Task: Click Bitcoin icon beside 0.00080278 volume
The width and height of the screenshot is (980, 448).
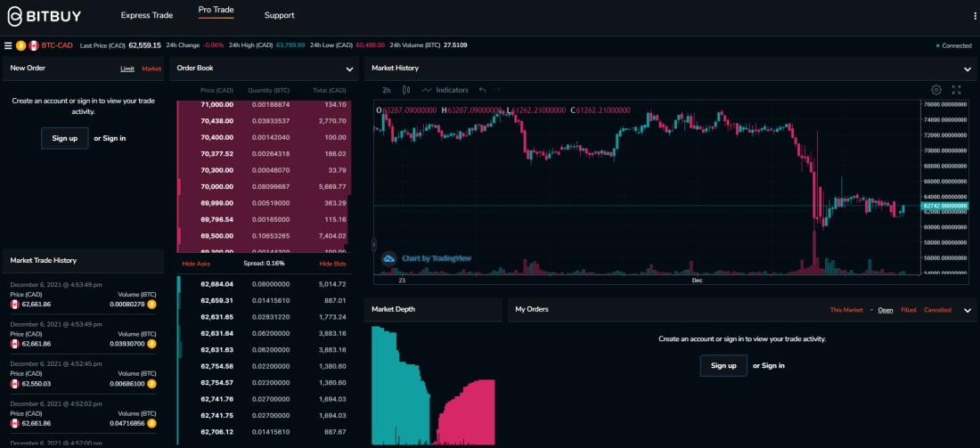Action: tap(151, 305)
